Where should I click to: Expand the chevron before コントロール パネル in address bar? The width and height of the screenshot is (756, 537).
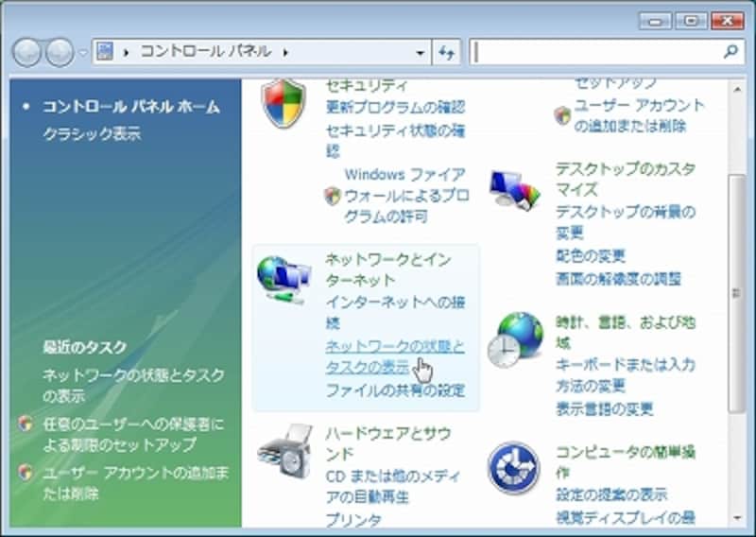pos(126,52)
